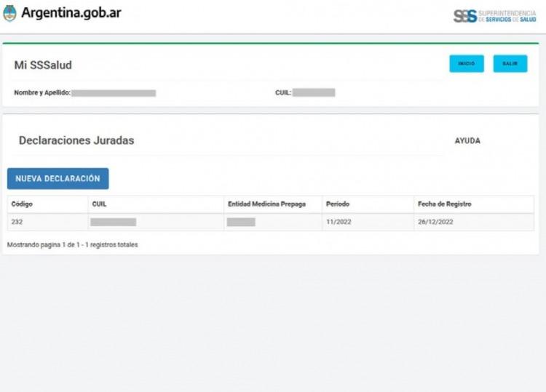Click the redacted CUIL cell in the table row

[113, 222]
